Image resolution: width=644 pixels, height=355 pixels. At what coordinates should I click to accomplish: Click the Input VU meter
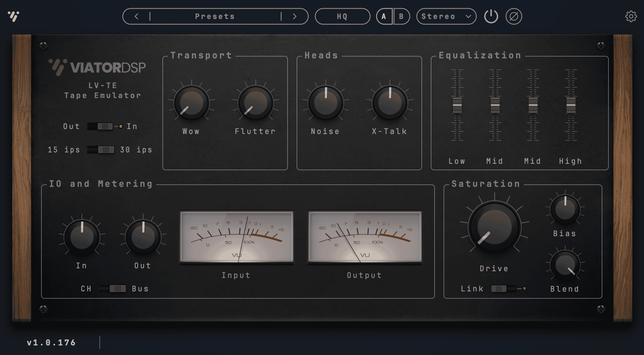[236, 236]
